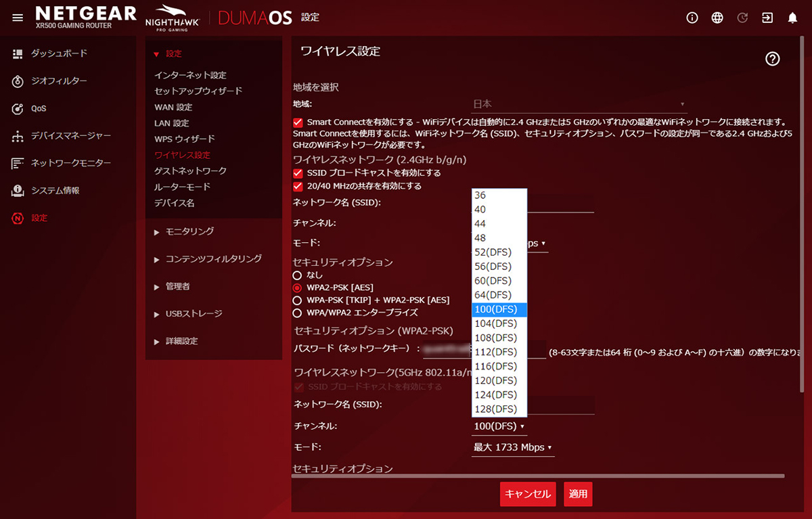
Task: Click the help question mark icon
Action: click(x=772, y=59)
